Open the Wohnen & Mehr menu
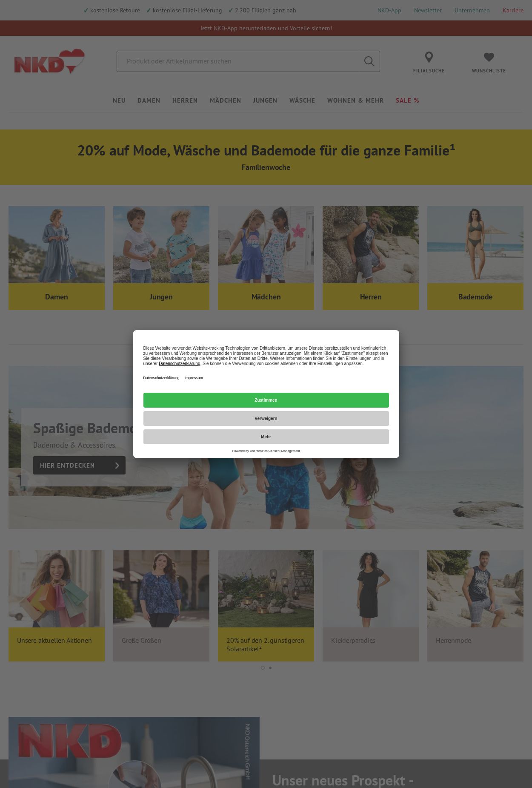The width and height of the screenshot is (532, 788). click(x=355, y=101)
